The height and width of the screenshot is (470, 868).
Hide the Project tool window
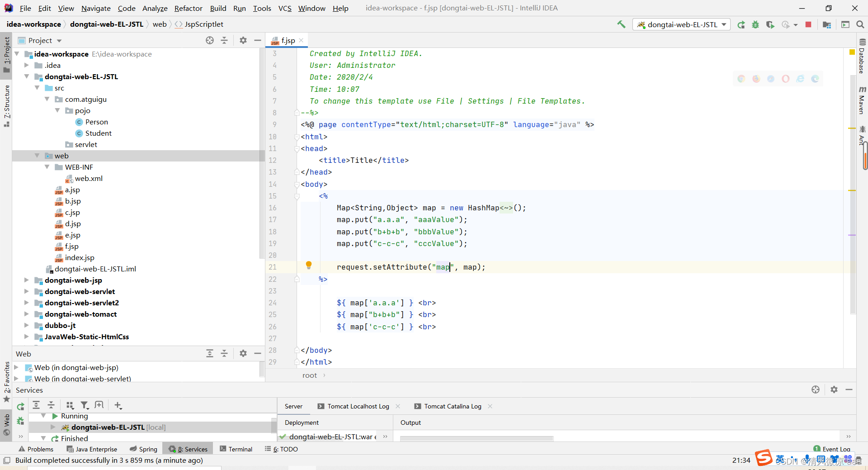pyautogui.click(x=258, y=40)
